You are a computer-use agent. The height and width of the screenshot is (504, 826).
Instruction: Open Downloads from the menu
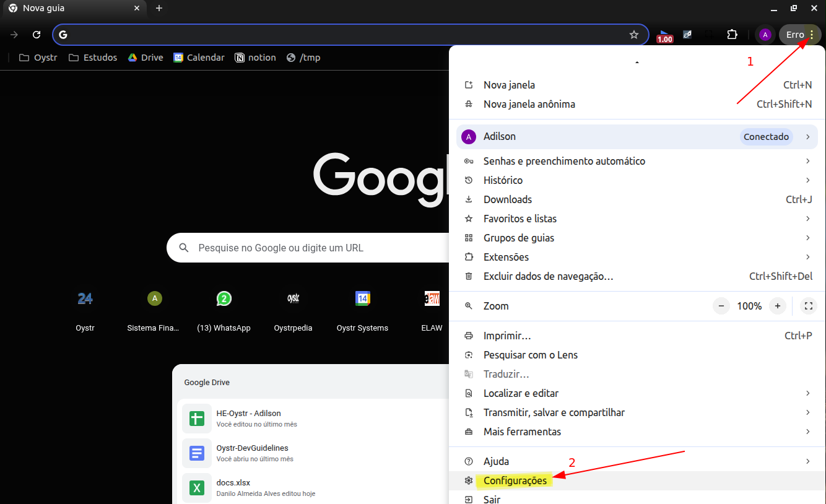click(x=637, y=199)
